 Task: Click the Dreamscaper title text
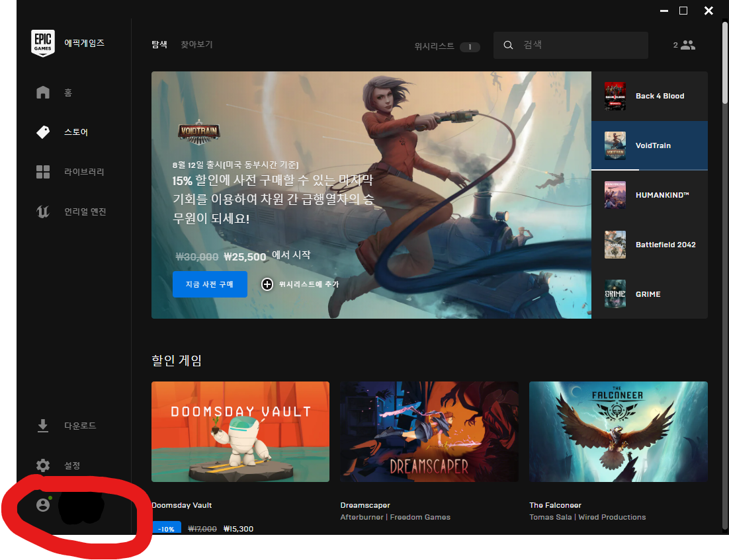[365, 505]
